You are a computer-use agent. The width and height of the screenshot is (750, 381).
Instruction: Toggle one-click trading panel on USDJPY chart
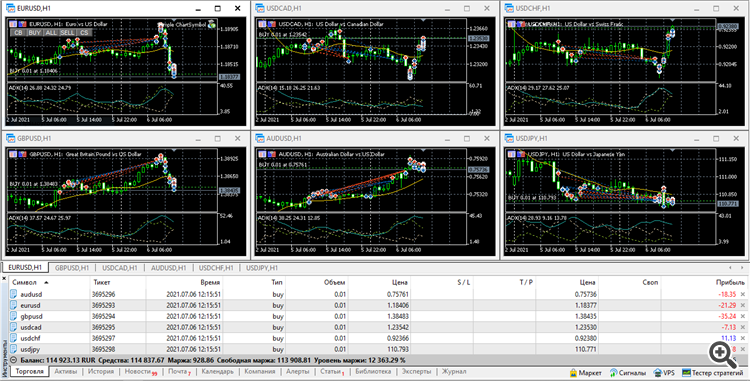(520, 154)
